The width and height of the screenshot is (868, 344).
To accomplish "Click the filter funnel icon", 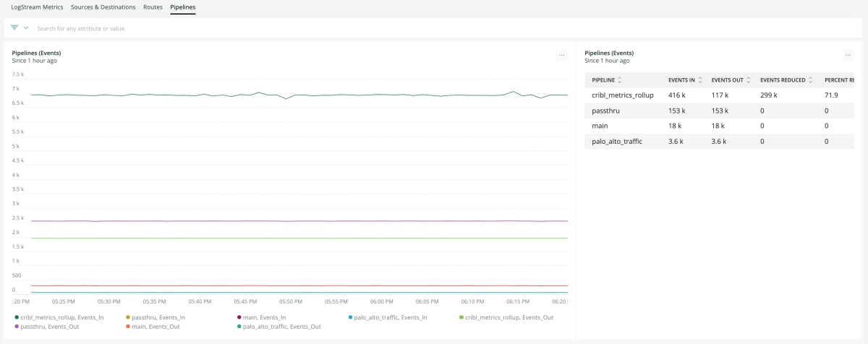I will (x=14, y=27).
